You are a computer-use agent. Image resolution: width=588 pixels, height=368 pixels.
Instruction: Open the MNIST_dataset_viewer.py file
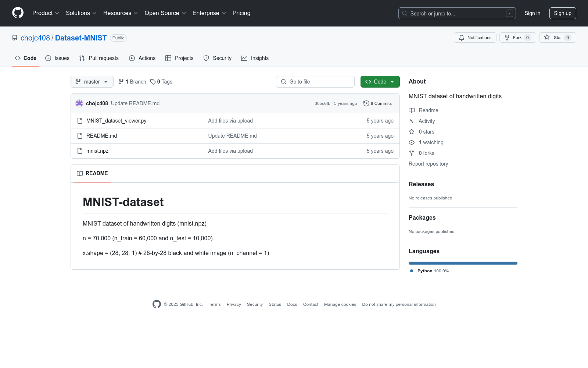coord(116,121)
